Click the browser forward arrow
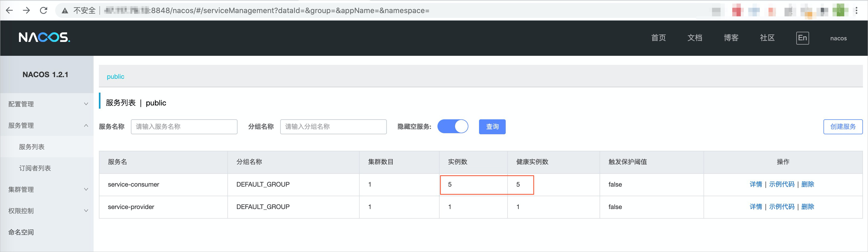868x252 pixels. pyautogui.click(x=26, y=10)
